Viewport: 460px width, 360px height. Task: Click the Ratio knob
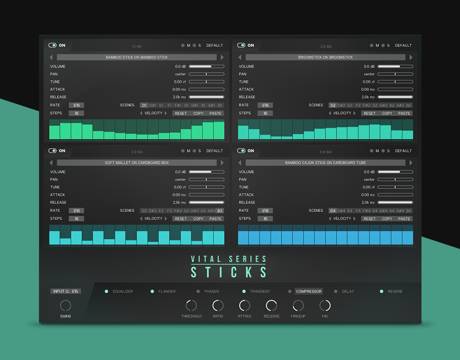(218, 305)
